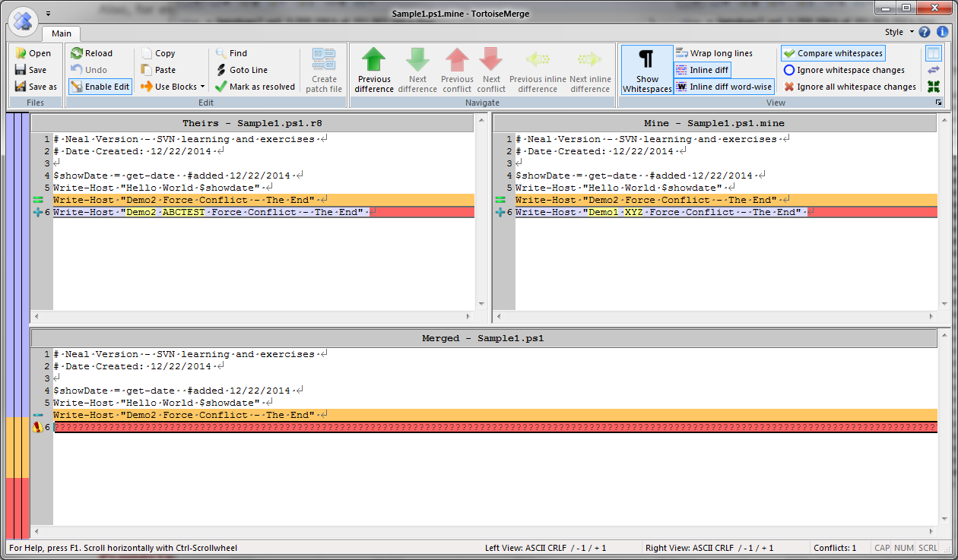Image resolution: width=958 pixels, height=560 pixels.
Task: Click the Mine pane horizontal scrollbar
Action: (x=715, y=315)
